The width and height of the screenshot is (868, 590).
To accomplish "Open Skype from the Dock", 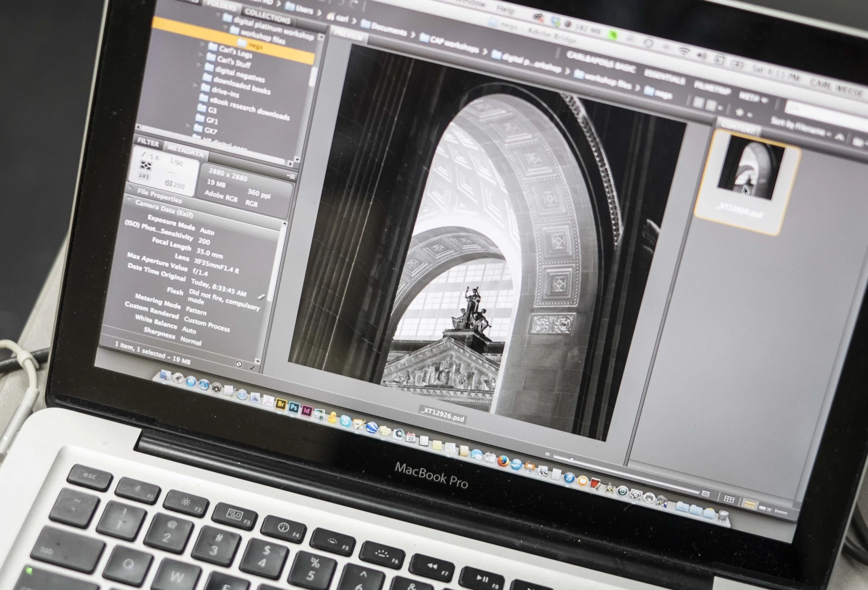I will [346, 421].
